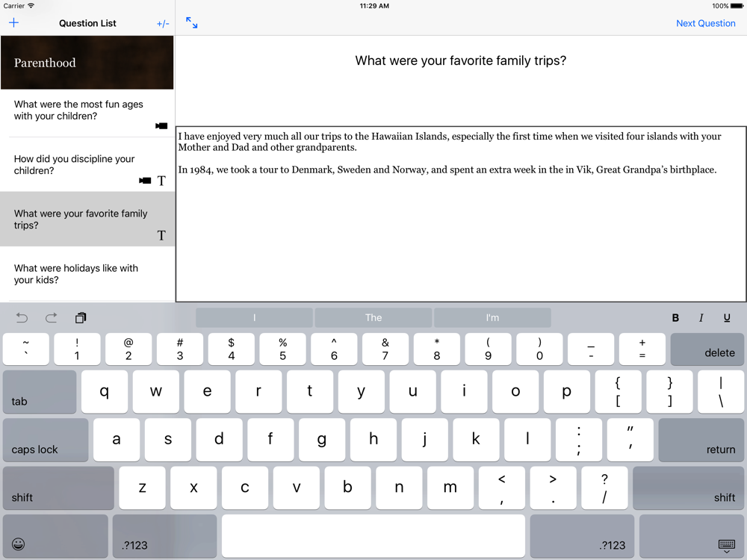
Task: Tap the number 5 key
Action: tap(282, 349)
